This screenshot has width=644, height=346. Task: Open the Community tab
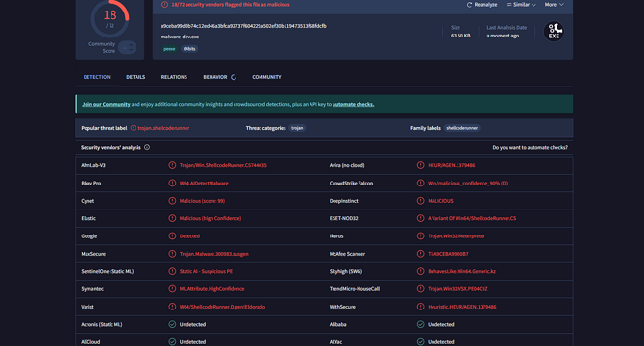pos(266,77)
